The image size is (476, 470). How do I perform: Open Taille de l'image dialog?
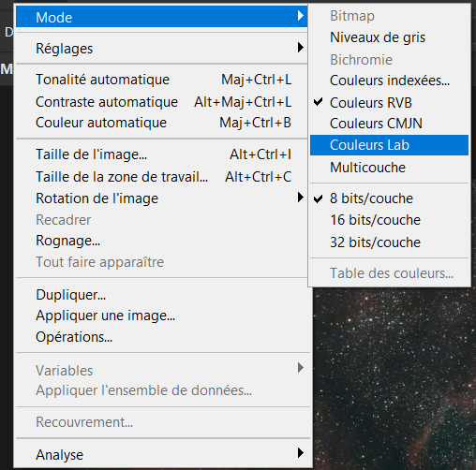[x=161, y=154]
